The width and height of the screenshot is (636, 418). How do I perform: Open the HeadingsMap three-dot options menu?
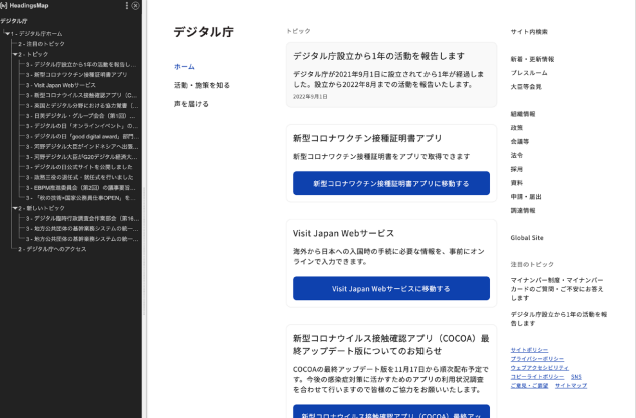coord(127,5)
